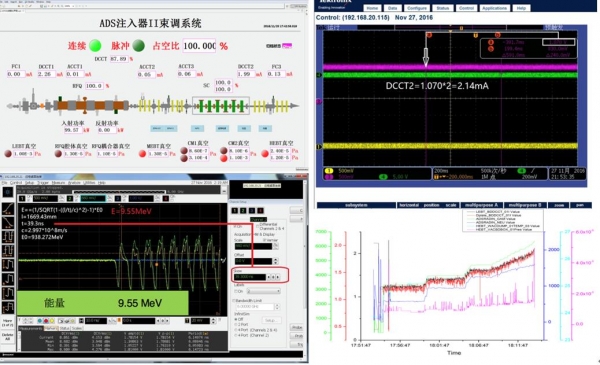Click the More (1 of 7) button
Screen dimensions: 600x365
pos(7,323)
